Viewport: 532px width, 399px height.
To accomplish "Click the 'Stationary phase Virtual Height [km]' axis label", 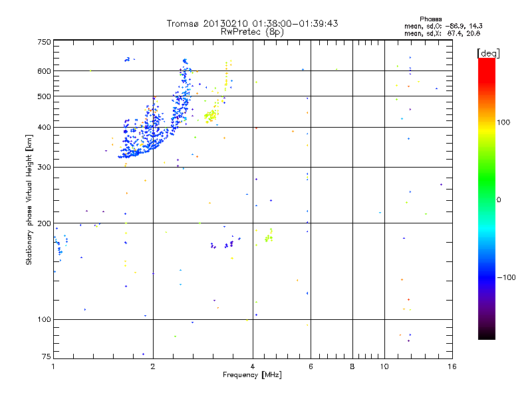I will tap(29, 199).
